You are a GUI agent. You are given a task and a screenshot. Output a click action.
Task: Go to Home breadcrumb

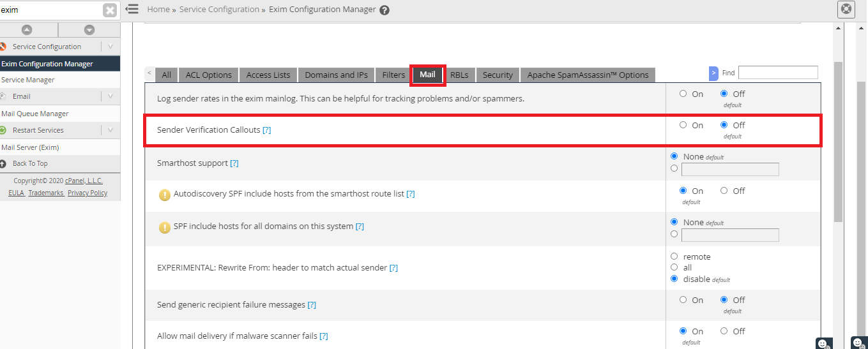click(158, 10)
